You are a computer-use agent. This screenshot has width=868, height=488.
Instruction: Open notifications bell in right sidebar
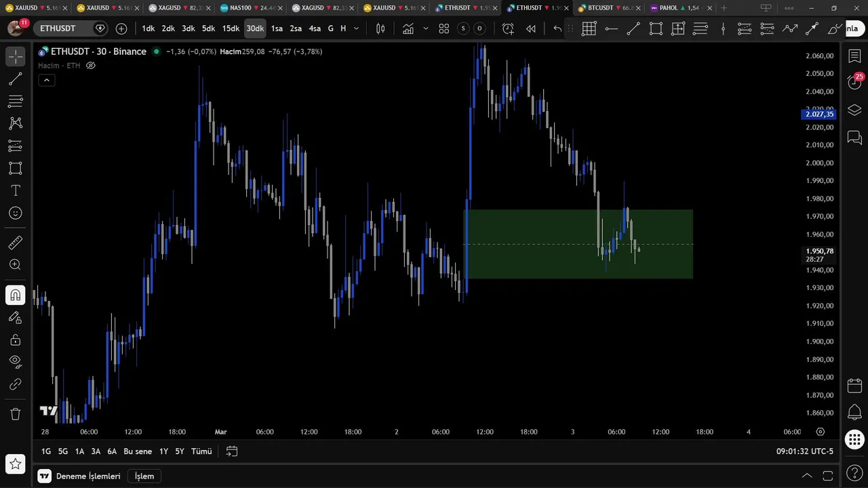[x=854, y=412]
